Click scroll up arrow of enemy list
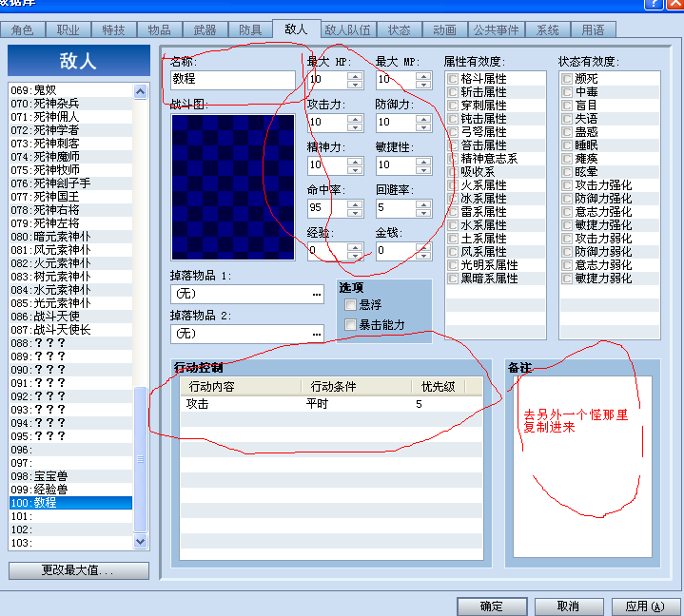The height and width of the screenshot is (616, 684). pyautogui.click(x=140, y=91)
